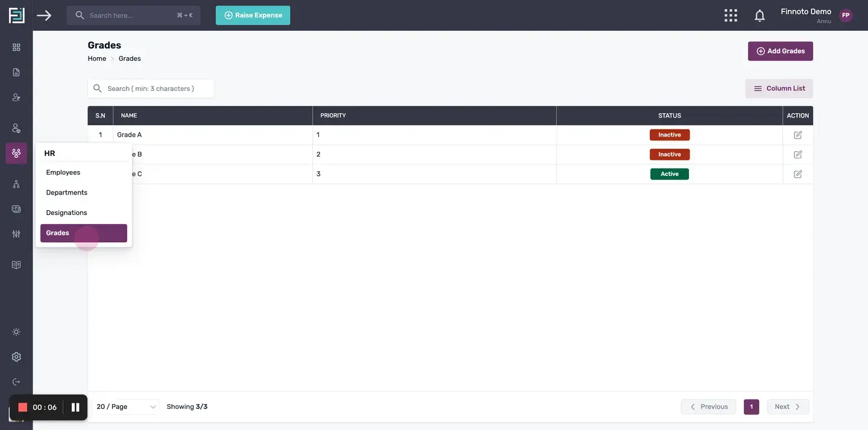Open settings gear in sidebar

pos(16,357)
